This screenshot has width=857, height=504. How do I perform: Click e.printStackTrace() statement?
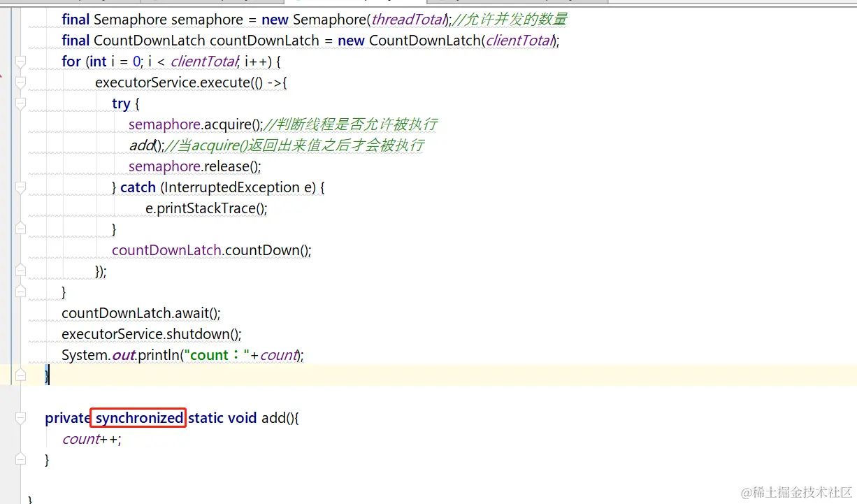(206, 208)
